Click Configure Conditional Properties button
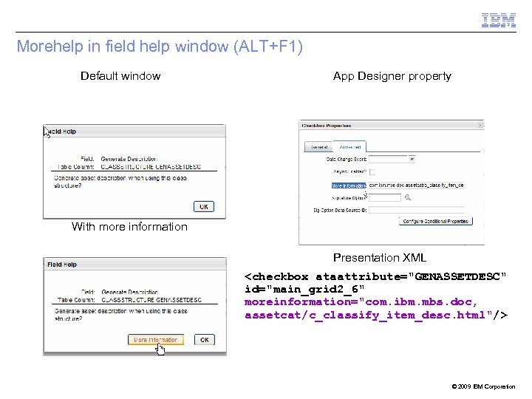 (x=435, y=221)
